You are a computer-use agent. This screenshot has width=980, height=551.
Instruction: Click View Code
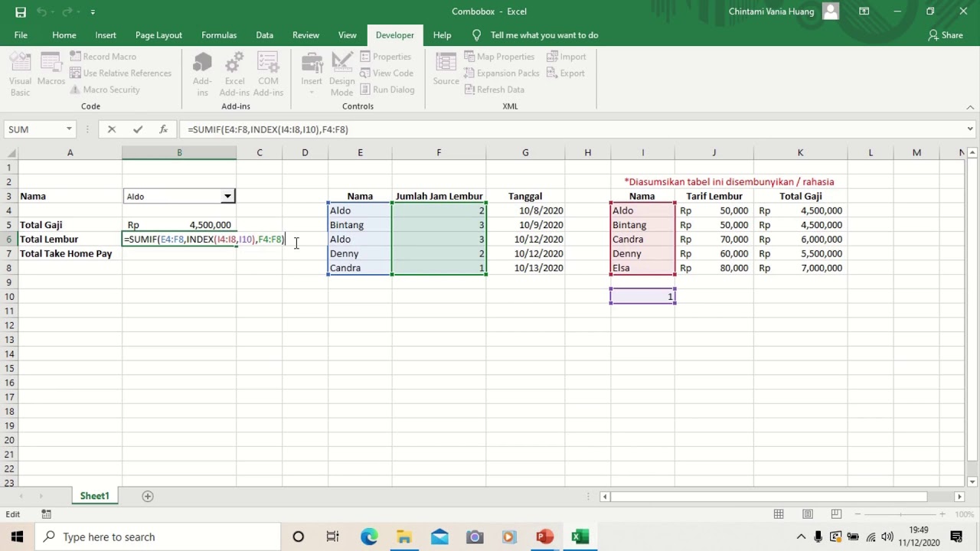[386, 73]
